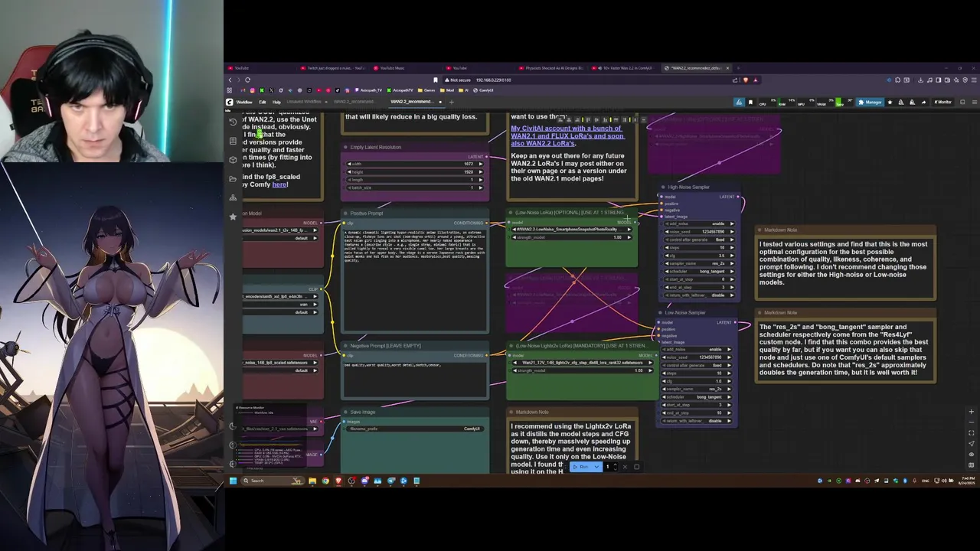The height and width of the screenshot is (551, 980).
Task: Open Windows Start menu
Action: point(233,481)
